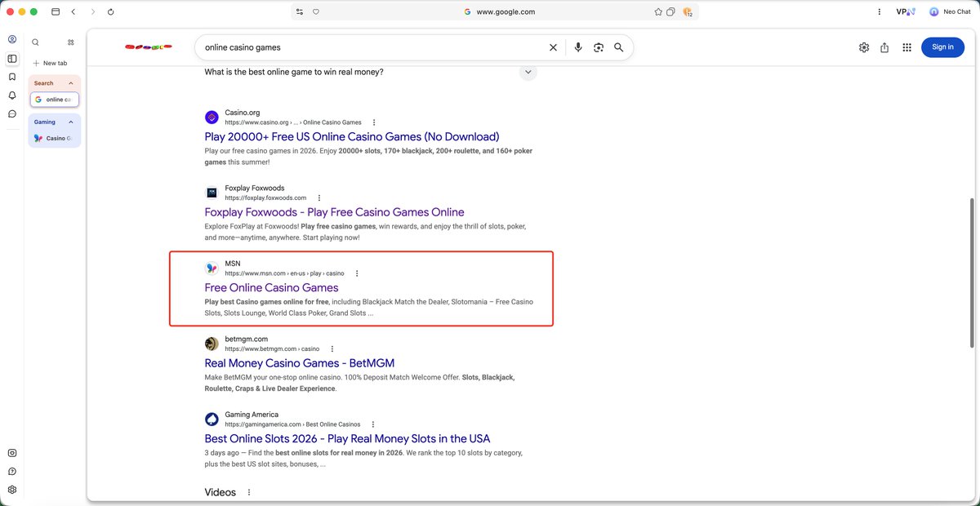The image size is (980, 506).
Task: Select the Gaming tab group label
Action: click(45, 122)
